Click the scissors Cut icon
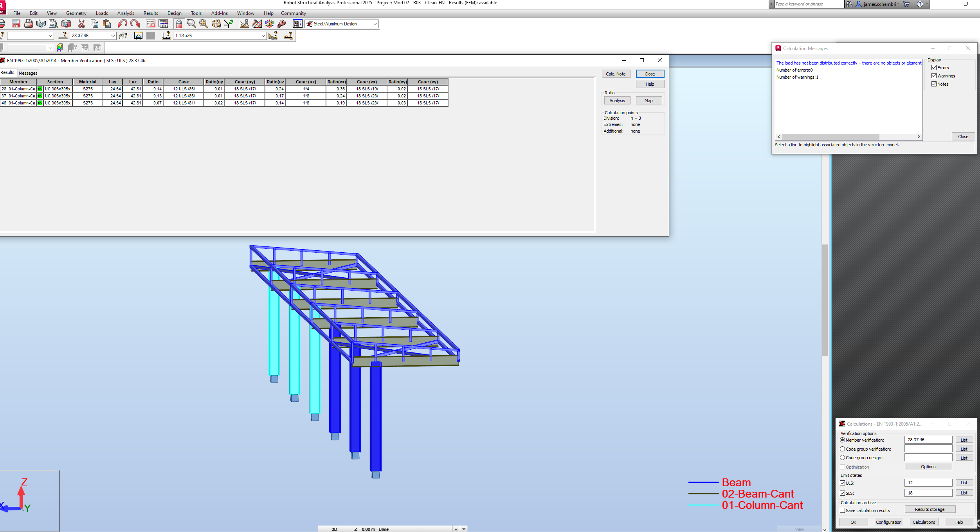980x532 pixels. coord(81,24)
